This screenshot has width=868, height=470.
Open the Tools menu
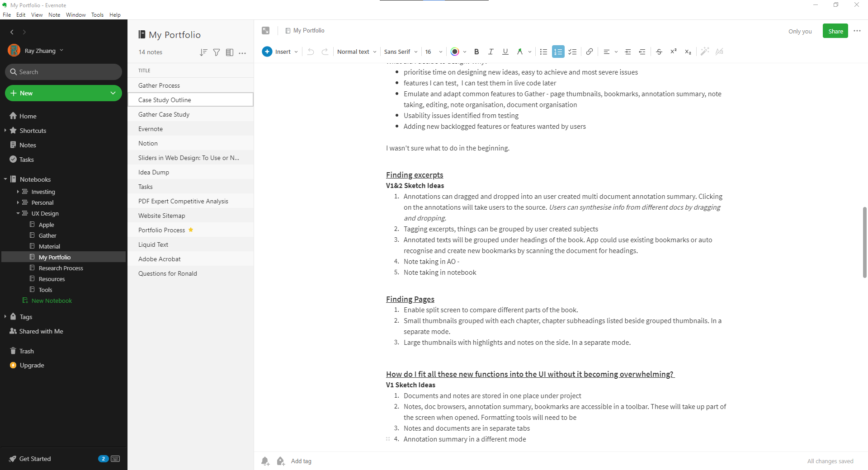pos(97,14)
